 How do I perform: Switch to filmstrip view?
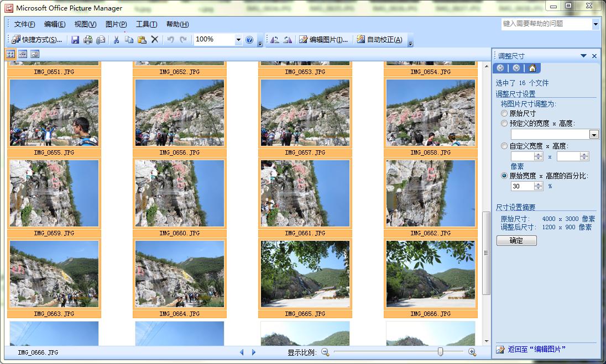pyautogui.click(x=23, y=54)
